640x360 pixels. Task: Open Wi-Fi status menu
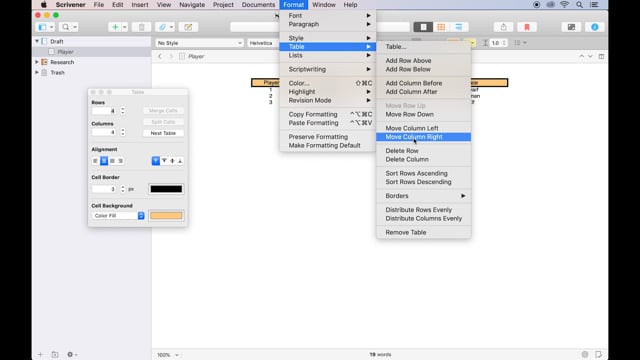pyautogui.click(x=564, y=5)
